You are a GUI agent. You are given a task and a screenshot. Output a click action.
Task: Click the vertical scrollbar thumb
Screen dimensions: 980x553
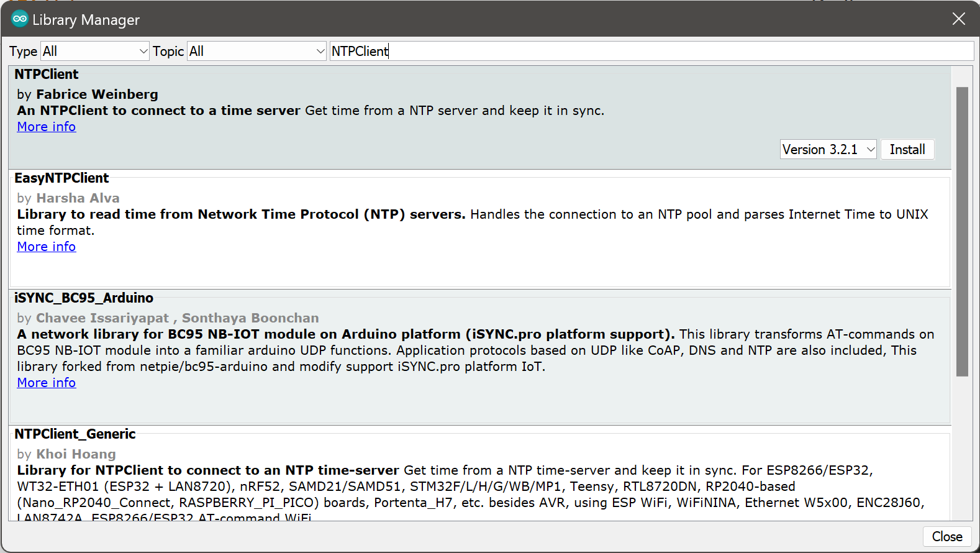(x=962, y=232)
